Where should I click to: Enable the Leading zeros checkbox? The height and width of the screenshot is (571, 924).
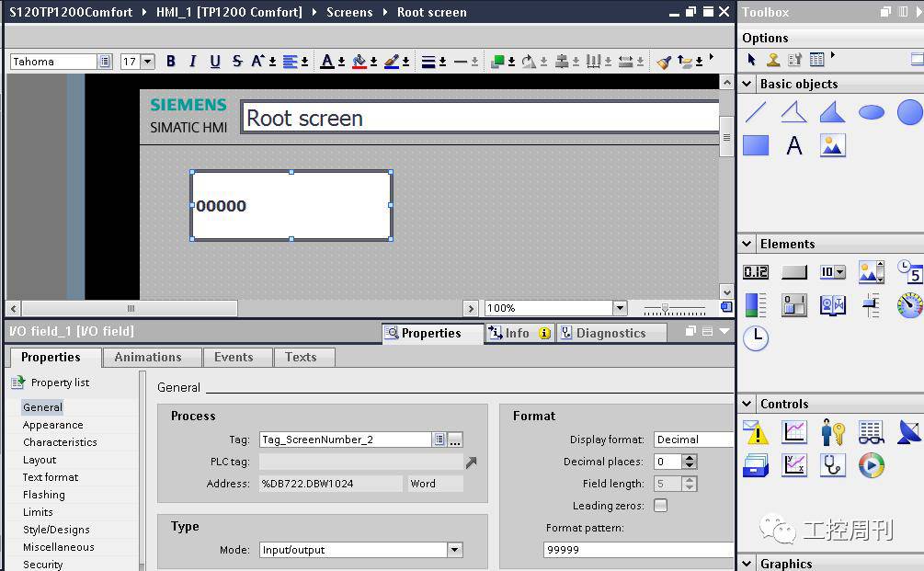[x=660, y=506]
